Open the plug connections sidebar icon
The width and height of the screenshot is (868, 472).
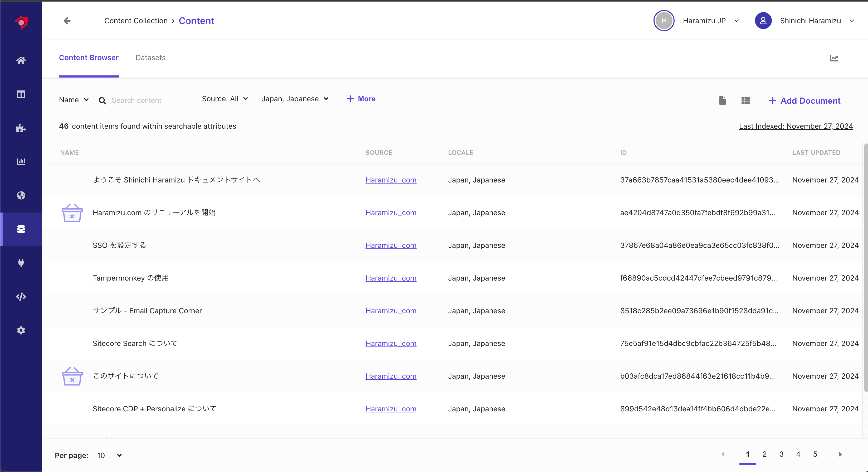coord(21,263)
